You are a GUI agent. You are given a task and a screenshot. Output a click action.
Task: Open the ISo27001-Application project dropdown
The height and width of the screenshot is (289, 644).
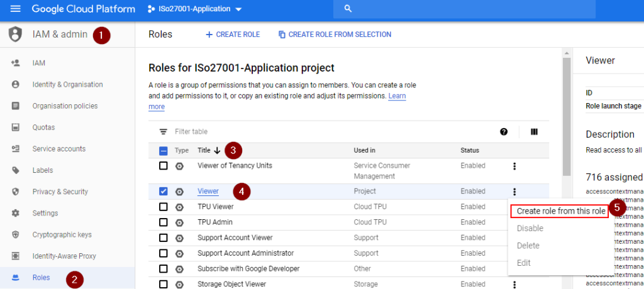point(196,9)
